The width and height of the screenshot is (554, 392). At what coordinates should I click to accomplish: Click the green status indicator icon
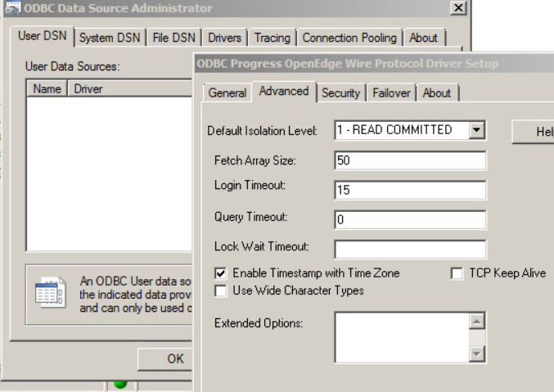point(120,384)
